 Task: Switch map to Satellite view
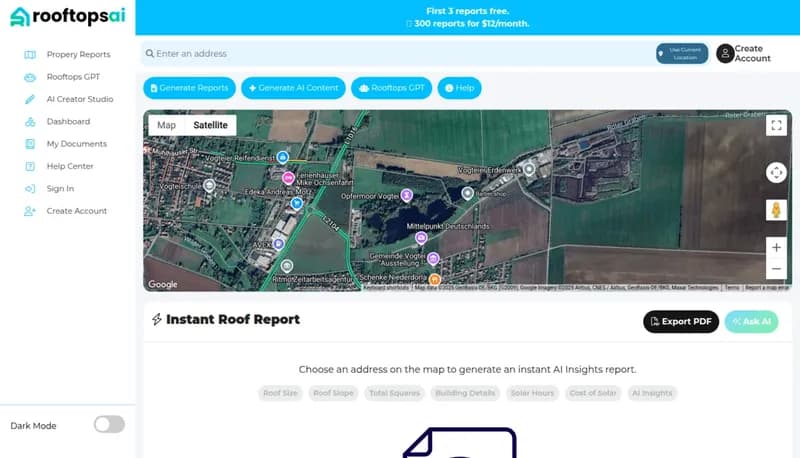coord(210,125)
